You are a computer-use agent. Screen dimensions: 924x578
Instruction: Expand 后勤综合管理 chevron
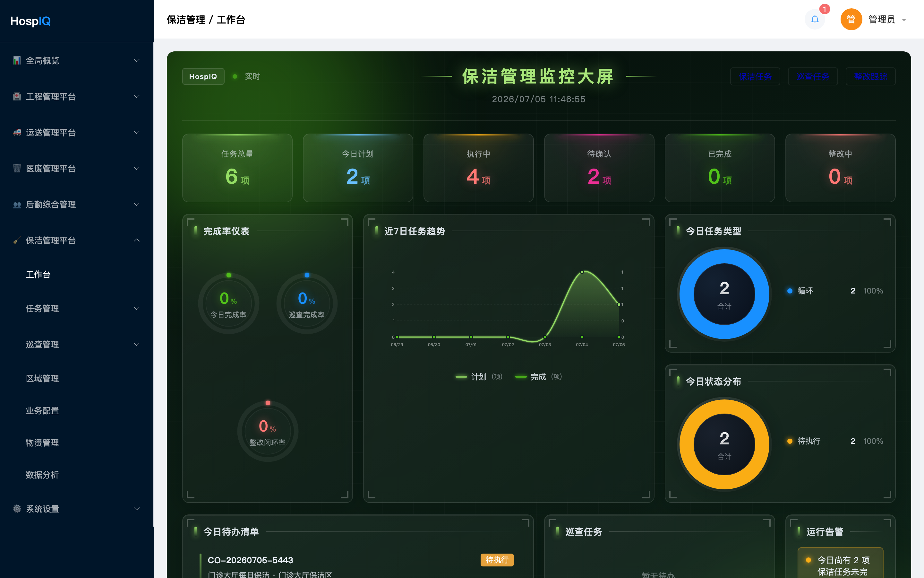tap(136, 205)
